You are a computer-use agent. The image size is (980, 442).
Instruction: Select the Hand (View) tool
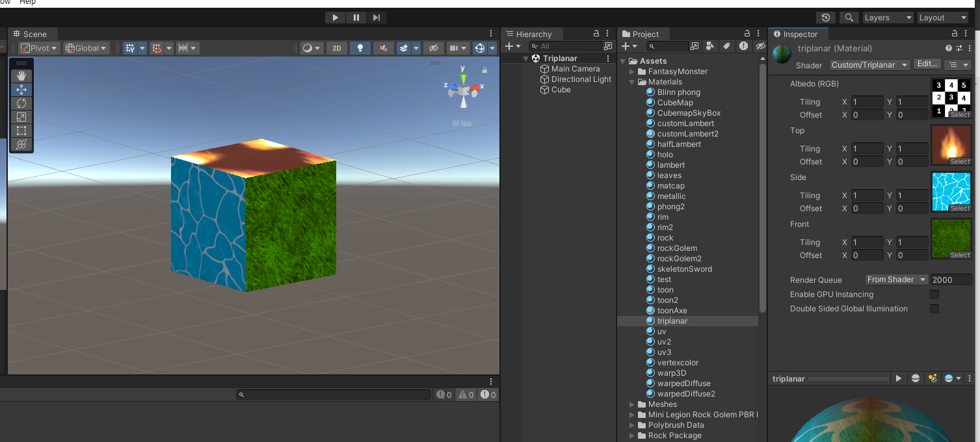(x=21, y=76)
